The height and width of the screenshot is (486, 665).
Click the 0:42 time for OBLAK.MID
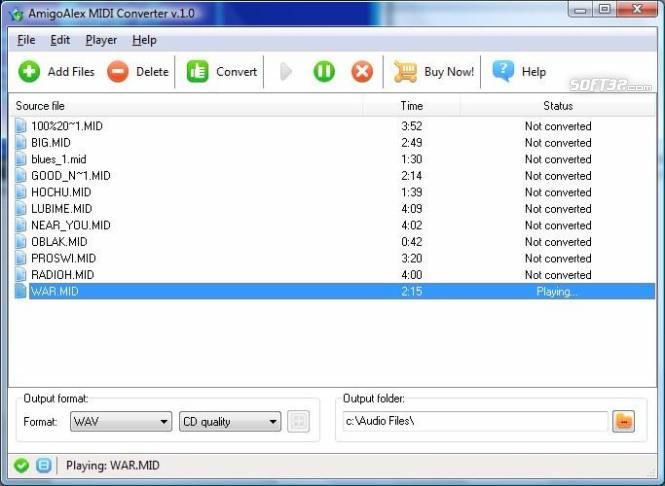412,242
